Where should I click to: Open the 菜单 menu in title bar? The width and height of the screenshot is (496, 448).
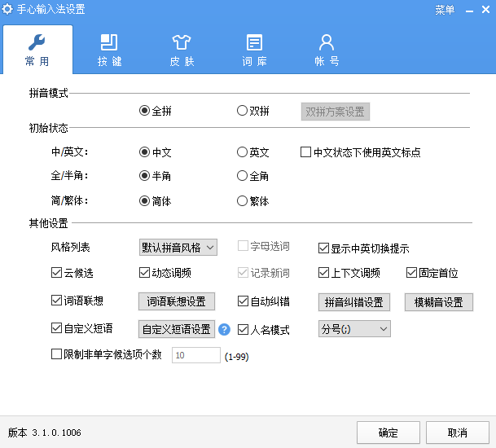tap(445, 10)
